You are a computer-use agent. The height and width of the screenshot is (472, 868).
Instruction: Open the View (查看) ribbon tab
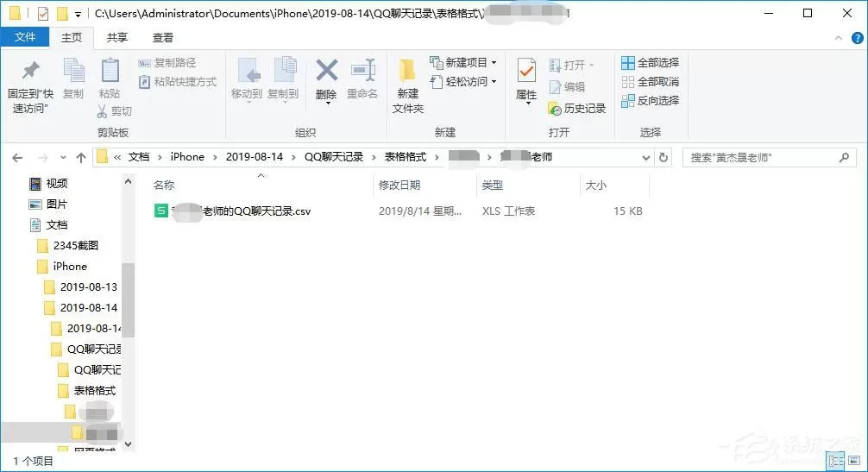coord(163,38)
